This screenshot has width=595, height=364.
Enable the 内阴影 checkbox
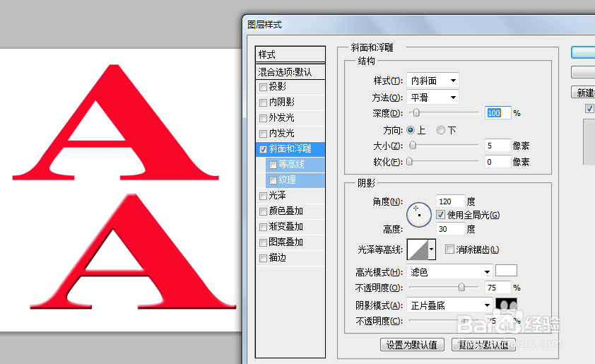coord(263,103)
